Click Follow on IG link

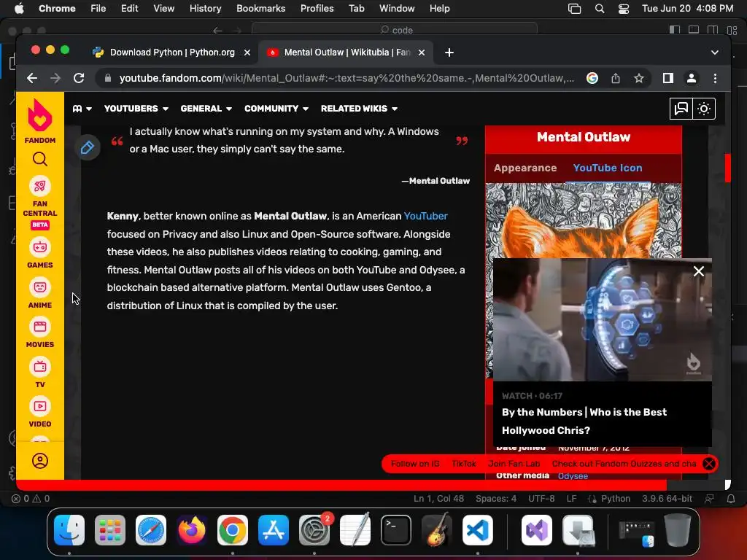coord(415,464)
